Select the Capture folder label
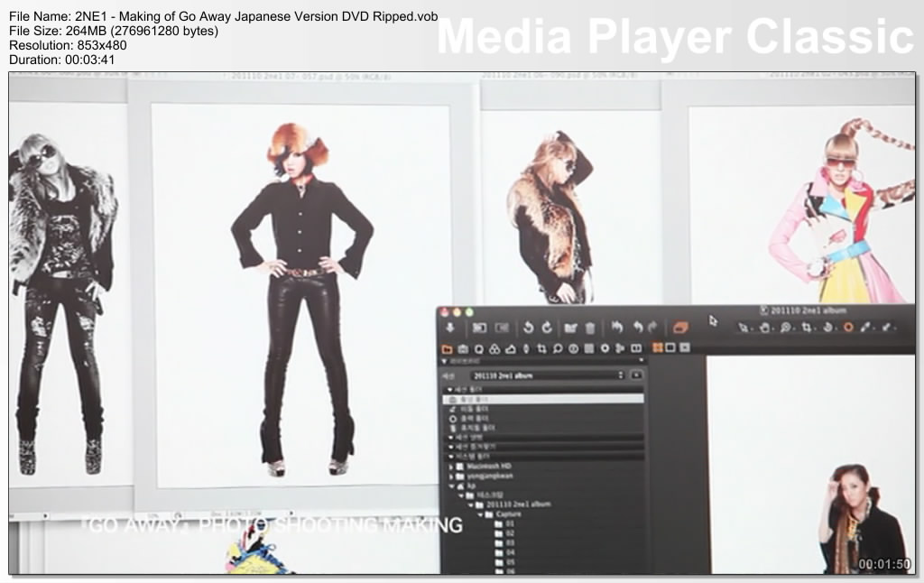Screen dimensions: 924x583 click(x=509, y=514)
